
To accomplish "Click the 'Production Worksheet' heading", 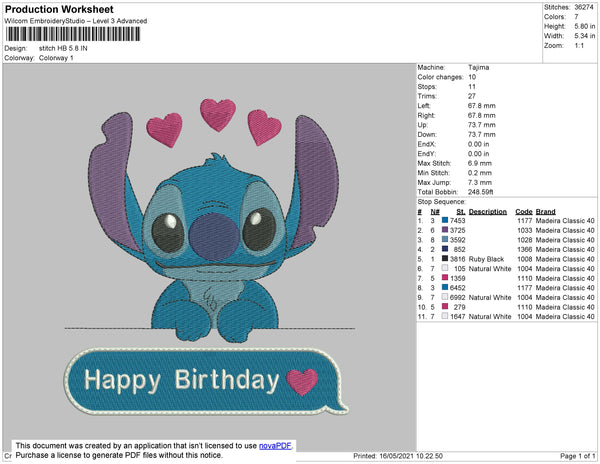I will click(59, 9).
